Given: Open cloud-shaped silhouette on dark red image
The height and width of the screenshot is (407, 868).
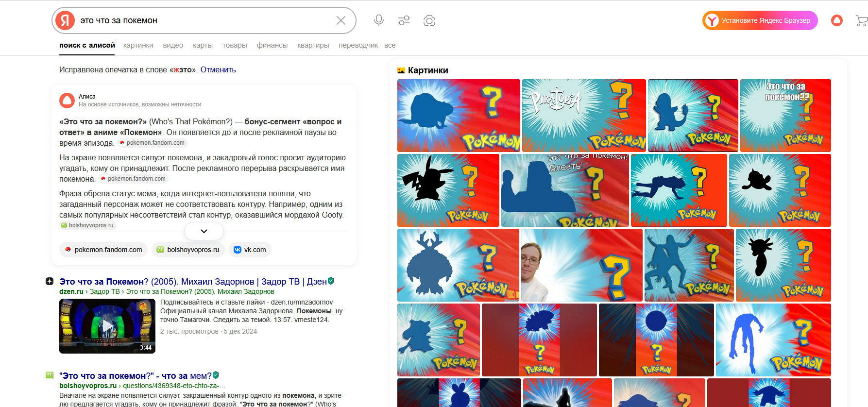Looking at the screenshot, I should pyautogui.click(x=539, y=340).
